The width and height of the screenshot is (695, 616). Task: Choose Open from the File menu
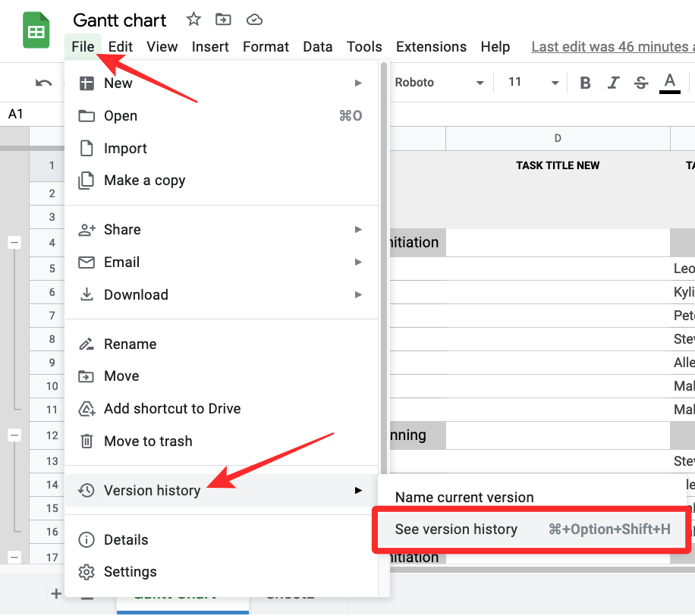click(222, 115)
